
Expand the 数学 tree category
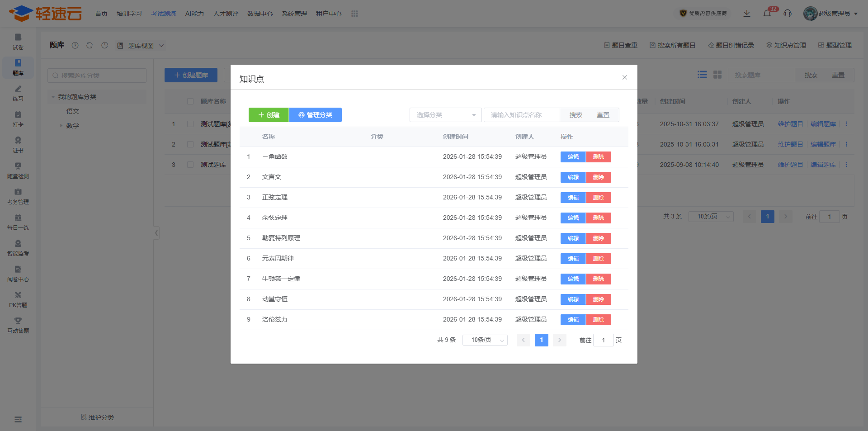click(61, 126)
